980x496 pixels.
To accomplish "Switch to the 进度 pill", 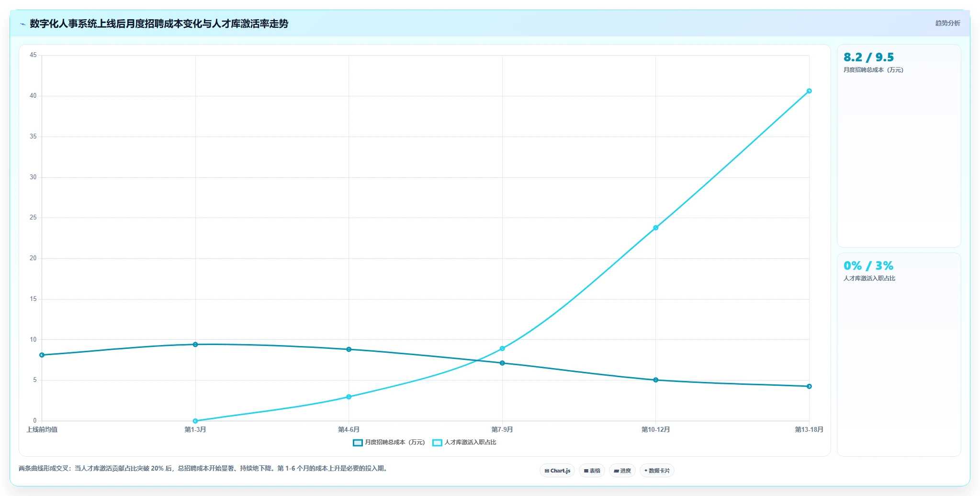I will coord(622,471).
